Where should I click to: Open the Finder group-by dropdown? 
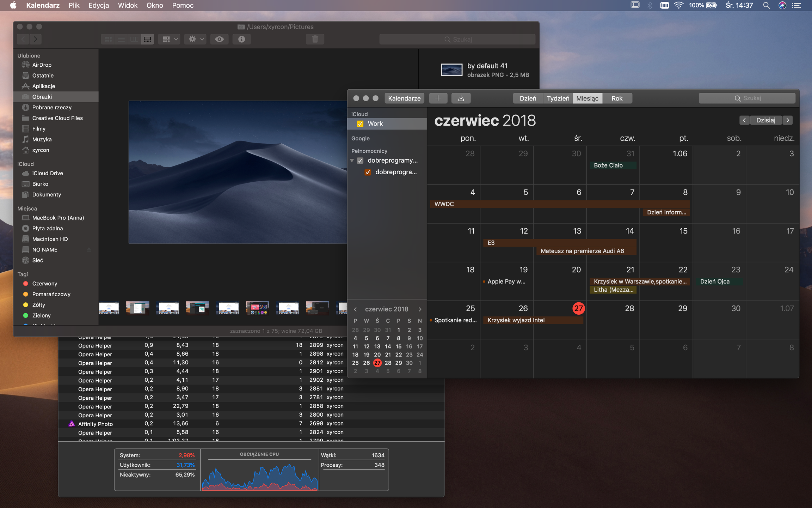coord(170,39)
